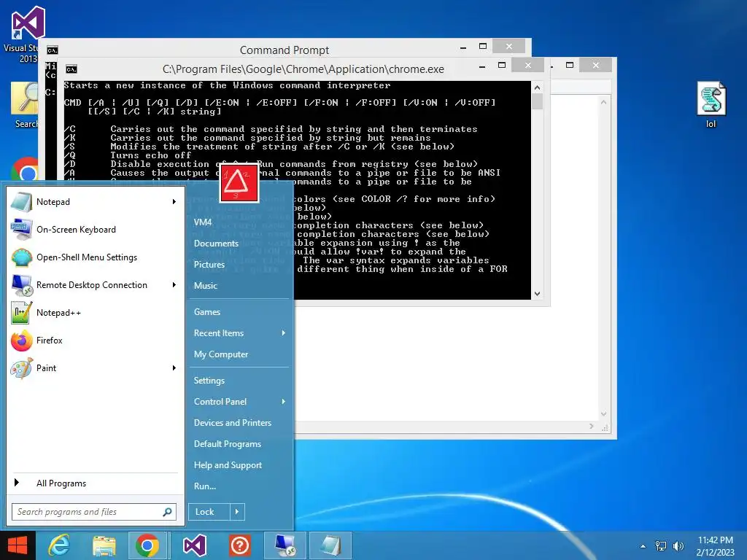This screenshot has height=560, width=747.
Task: Expand the Recent Items submenu arrow
Action: coord(284,332)
